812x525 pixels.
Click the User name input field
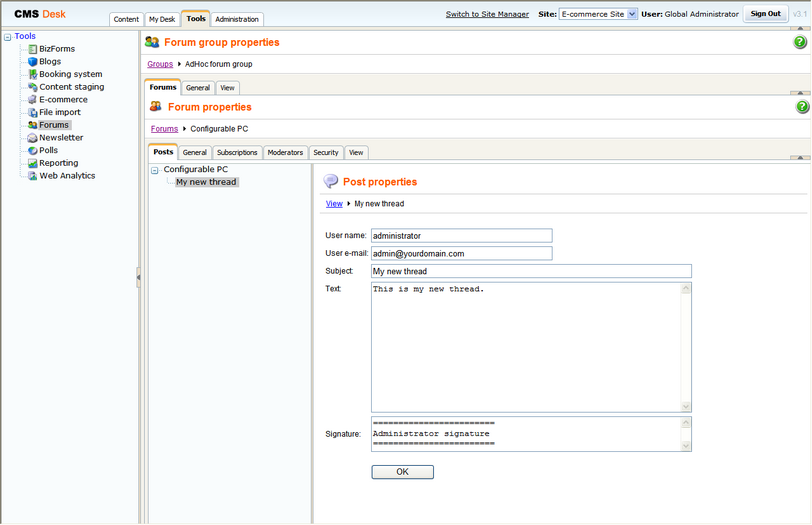coord(461,236)
